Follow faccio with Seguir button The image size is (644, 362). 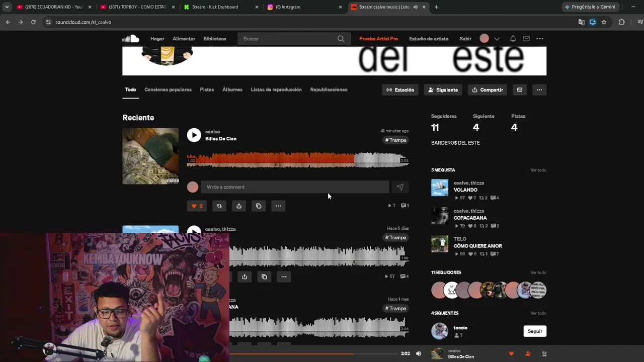(x=535, y=331)
